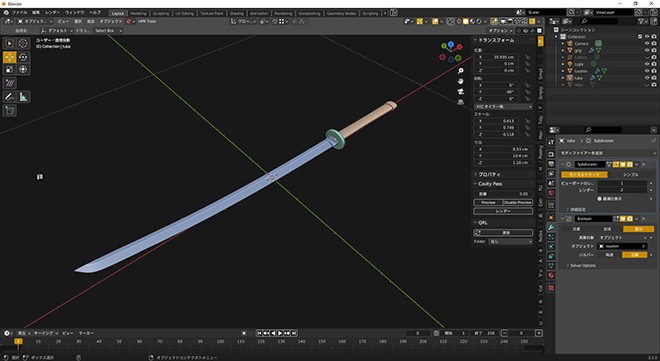The width and height of the screenshot is (660, 361).
Task: Click play animation button in timeline
Action: 280,333
